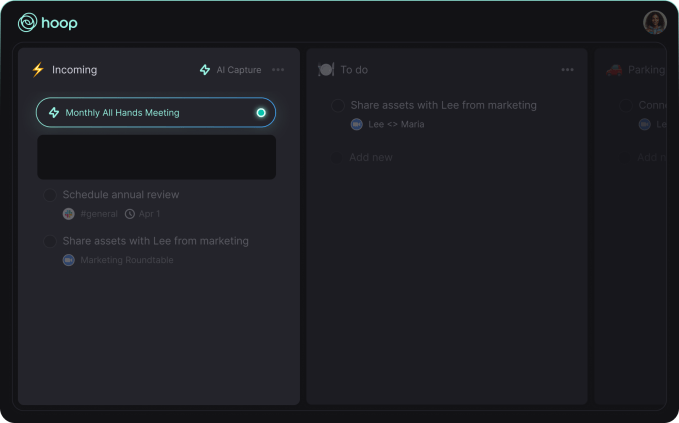Complete the Share assets task in To do
The width and height of the screenshot is (679, 423).
click(338, 105)
